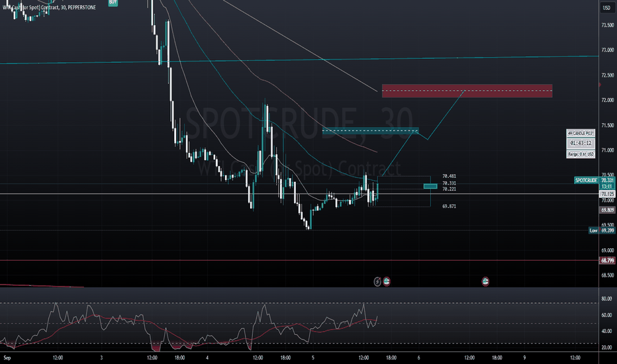Open economic event icon beside the lightning icon
This screenshot has height=364, width=617.
387,281
